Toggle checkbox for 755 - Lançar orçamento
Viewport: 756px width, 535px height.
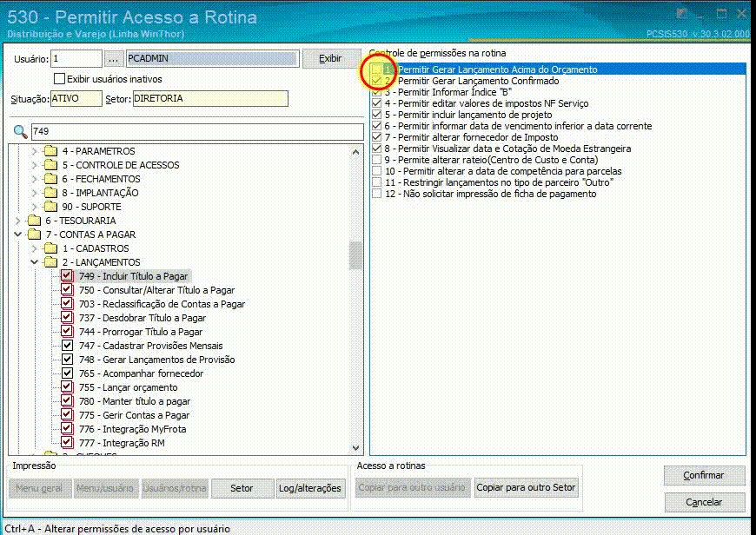coord(67,387)
